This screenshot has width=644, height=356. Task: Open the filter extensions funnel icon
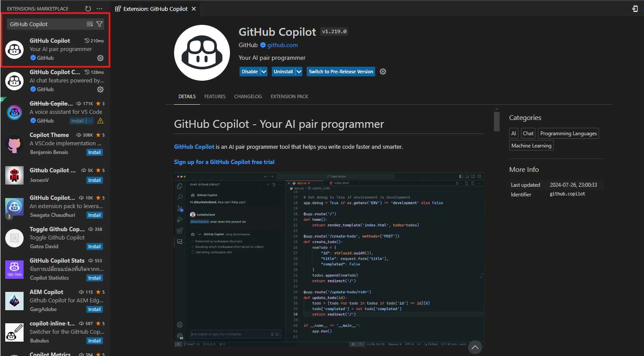99,24
